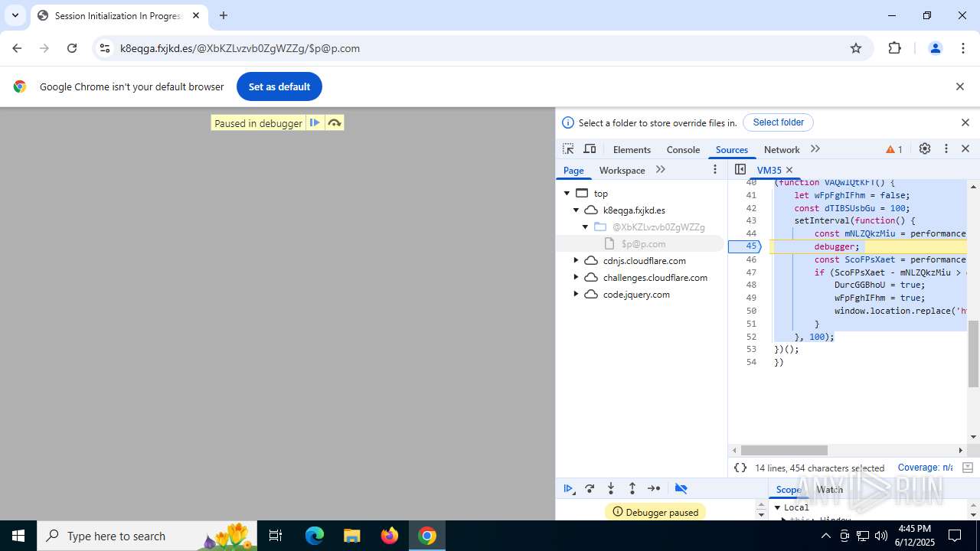Viewport: 980px width, 551px height.
Task: Open navigator more options menu
Action: coord(715,170)
